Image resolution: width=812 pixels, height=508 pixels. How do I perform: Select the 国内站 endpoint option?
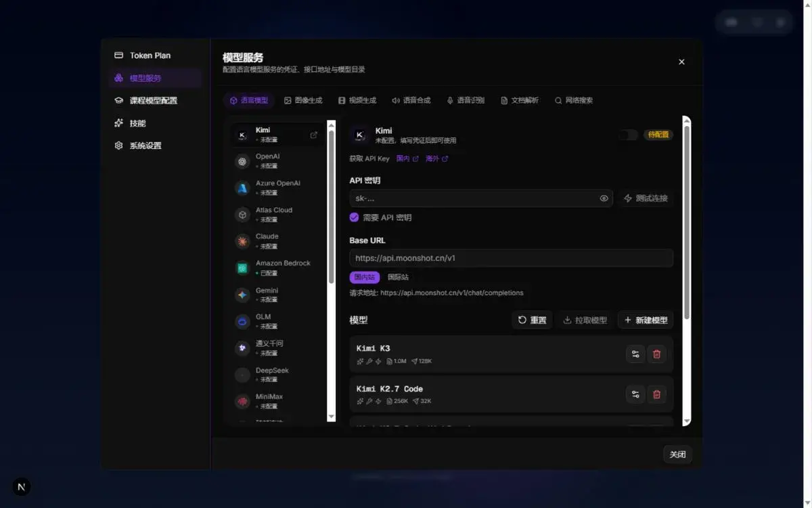365,277
